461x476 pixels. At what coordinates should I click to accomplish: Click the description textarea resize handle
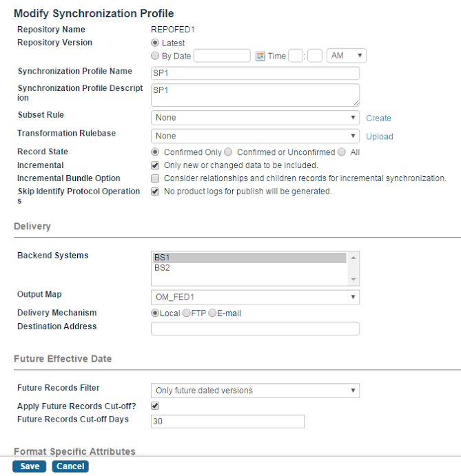(356, 103)
